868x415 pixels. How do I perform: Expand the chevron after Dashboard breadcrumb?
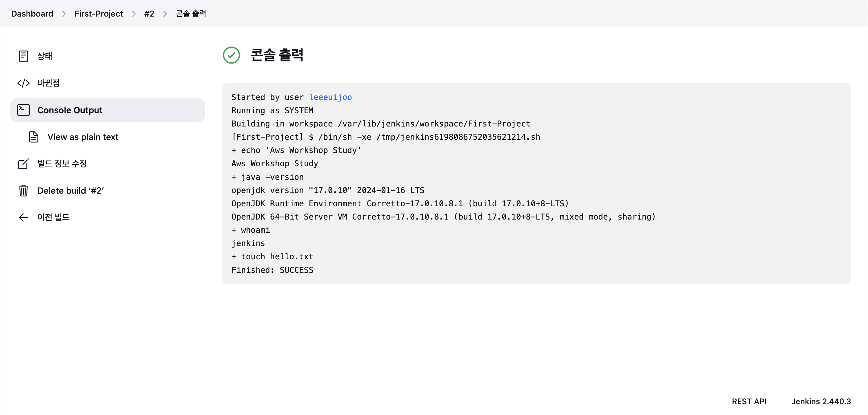pos(64,14)
